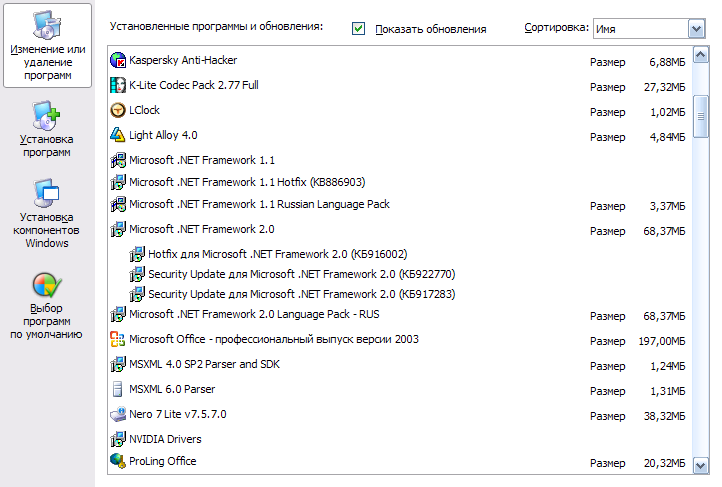Open Установка компонентов Windows
The width and height of the screenshot is (722, 487).
(47, 215)
